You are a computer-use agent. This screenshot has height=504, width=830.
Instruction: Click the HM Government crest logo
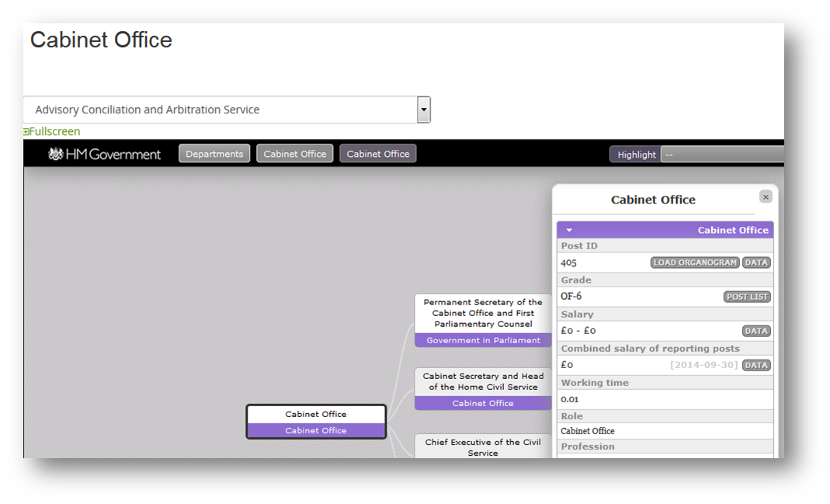pyautogui.click(x=55, y=154)
